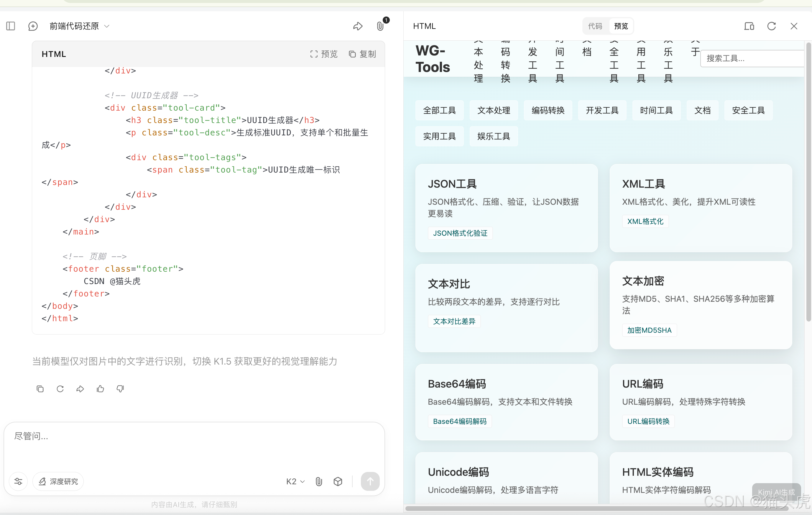Image resolution: width=812 pixels, height=515 pixels.
Task: Click the 搜索工具 search field
Action: [752, 58]
